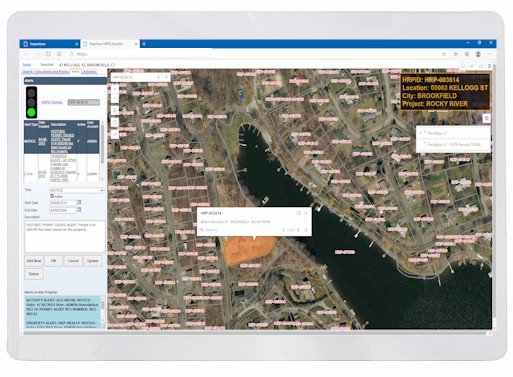Click the map search input field
The image size is (513, 377).
pos(134,77)
